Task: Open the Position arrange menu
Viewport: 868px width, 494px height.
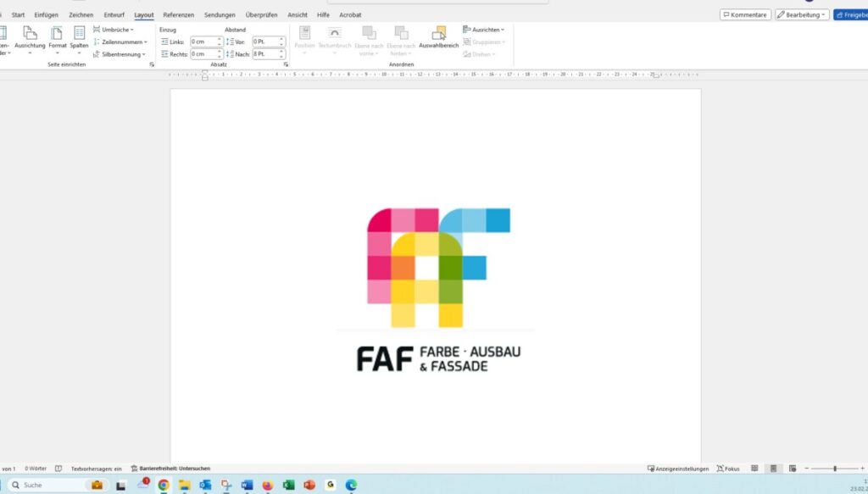Action: coord(304,40)
